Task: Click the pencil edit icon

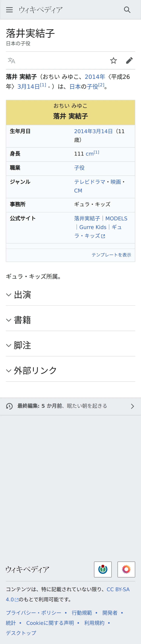Action: [129, 61]
